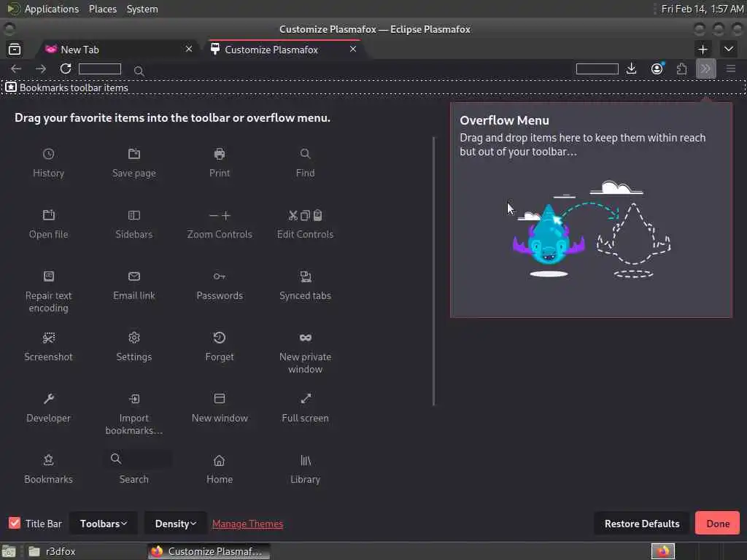The width and height of the screenshot is (747, 560).
Task: Select the Zoom Controls item
Action: click(x=219, y=223)
